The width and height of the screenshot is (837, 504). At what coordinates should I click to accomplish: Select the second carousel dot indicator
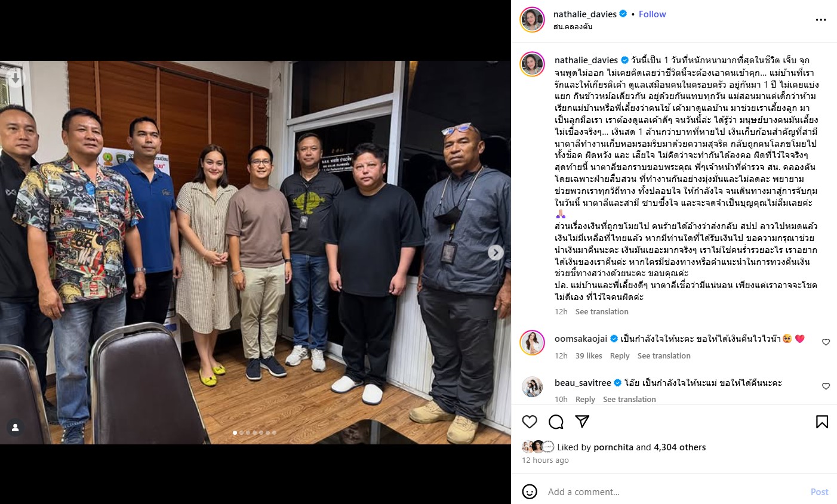[241, 432]
